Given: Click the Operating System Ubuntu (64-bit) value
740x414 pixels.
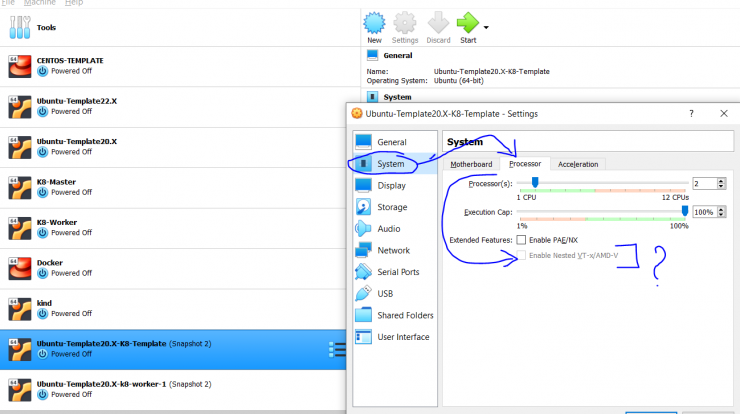Looking at the screenshot, I should 459,81.
